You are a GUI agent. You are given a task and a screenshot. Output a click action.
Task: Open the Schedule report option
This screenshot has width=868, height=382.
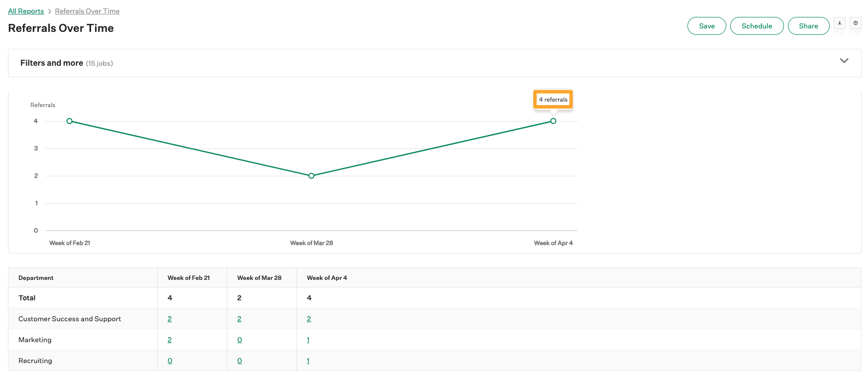[757, 26]
